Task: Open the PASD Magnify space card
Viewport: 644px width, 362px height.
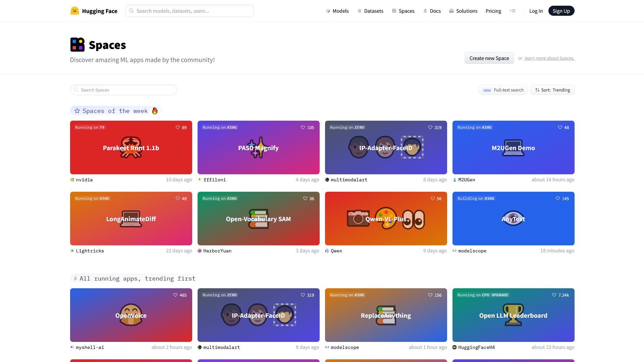Action: click(258, 147)
